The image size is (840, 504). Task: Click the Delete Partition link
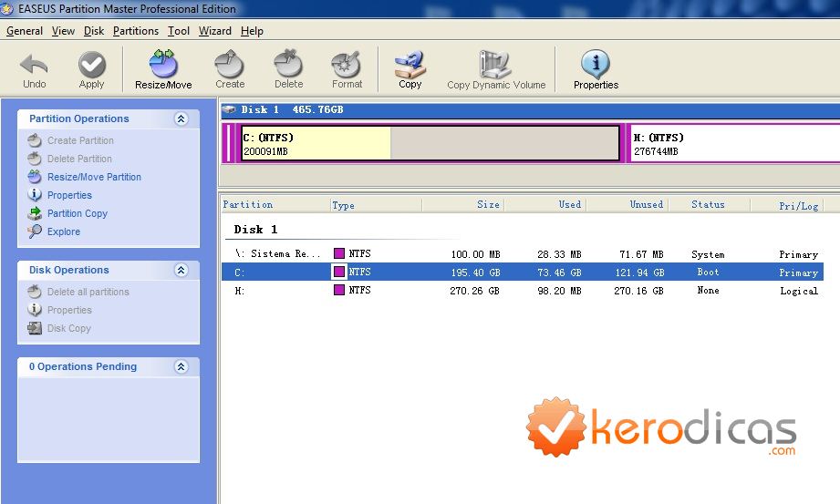(x=80, y=159)
